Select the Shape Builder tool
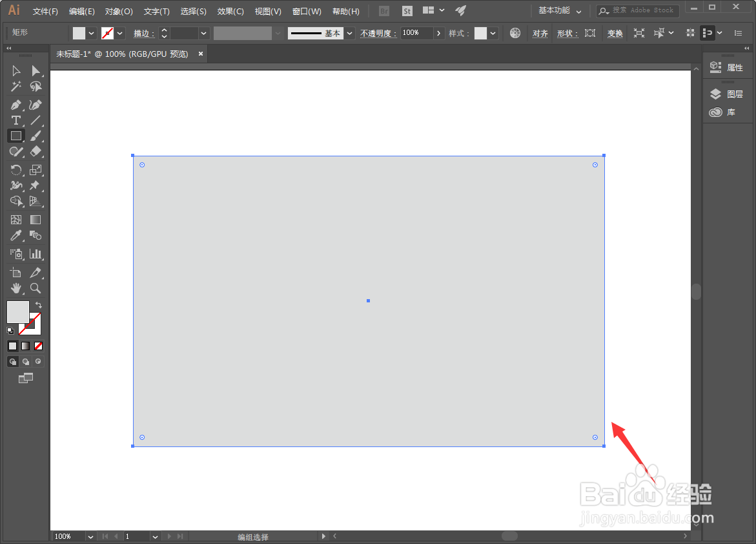 click(16, 201)
